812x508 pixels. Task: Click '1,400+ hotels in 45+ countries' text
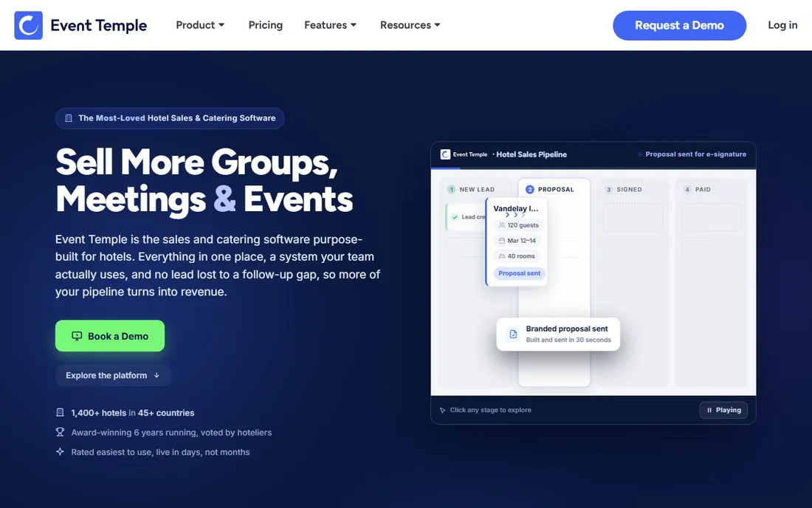[133, 413]
